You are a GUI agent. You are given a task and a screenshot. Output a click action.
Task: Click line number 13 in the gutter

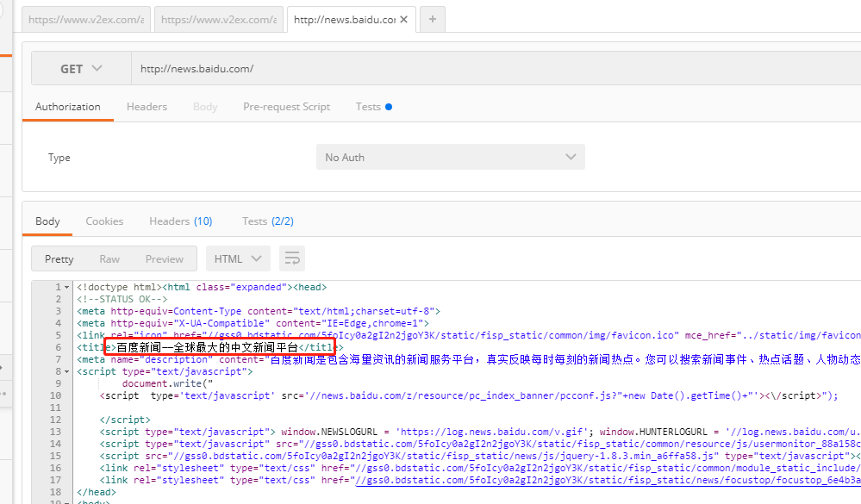point(55,432)
